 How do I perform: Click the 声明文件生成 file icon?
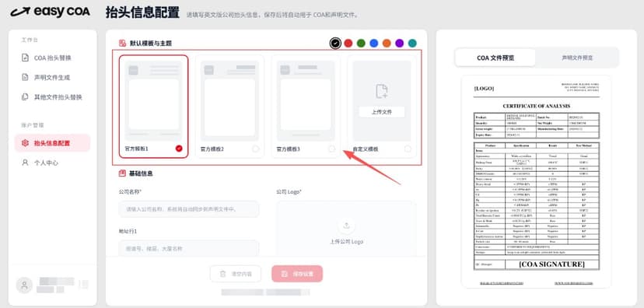click(x=25, y=77)
